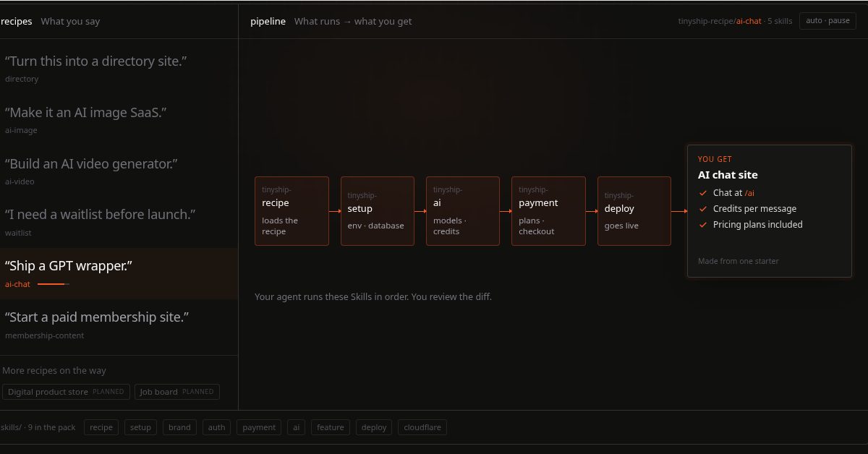The width and height of the screenshot is (868, 454).
Task: Select the tinyship-deploy pipeline step card
Action: coord(634,211)
